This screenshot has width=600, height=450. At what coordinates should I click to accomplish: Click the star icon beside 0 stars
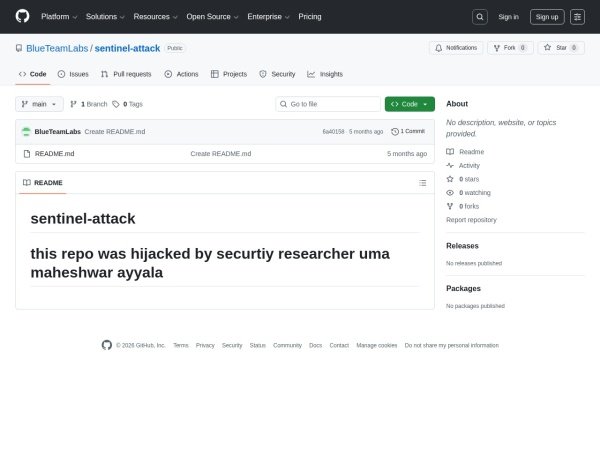(x=450, y=179)
